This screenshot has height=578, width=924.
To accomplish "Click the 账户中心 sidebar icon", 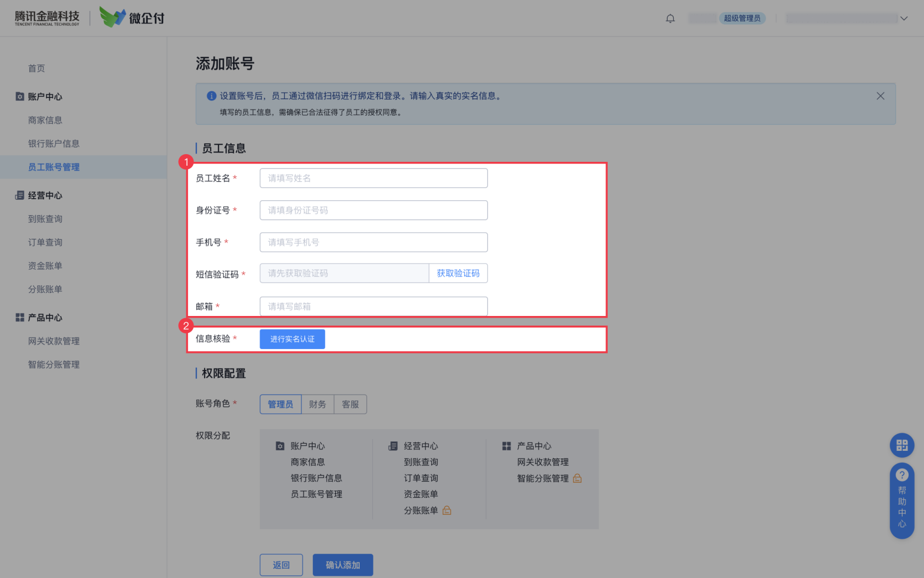I will click(20, 96).
